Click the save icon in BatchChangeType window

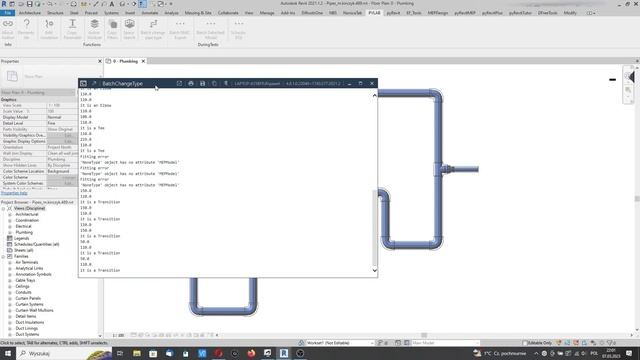point(202,83)
